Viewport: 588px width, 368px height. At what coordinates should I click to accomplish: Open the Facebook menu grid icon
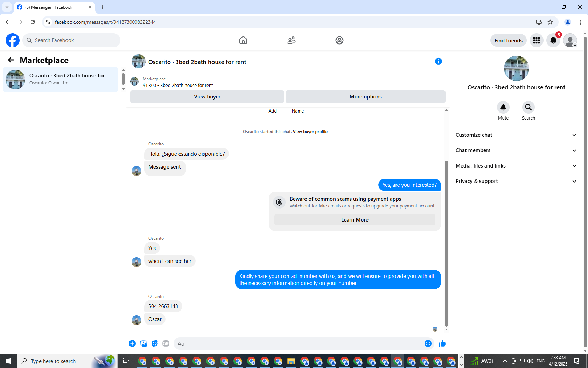coord(537,40)
